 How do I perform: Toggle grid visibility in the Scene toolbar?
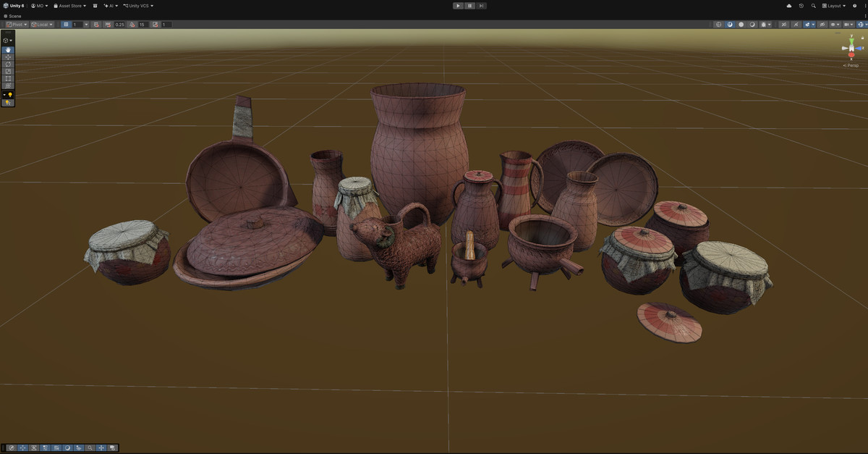(66, 25)
